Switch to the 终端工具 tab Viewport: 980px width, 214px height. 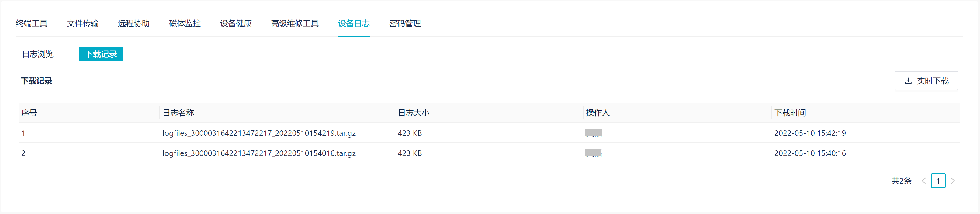coord(32,24)
